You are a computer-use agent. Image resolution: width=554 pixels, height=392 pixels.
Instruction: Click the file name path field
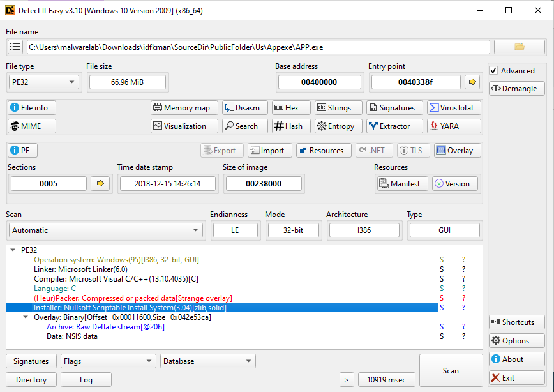pyautogui.click(x=258, y=47)
